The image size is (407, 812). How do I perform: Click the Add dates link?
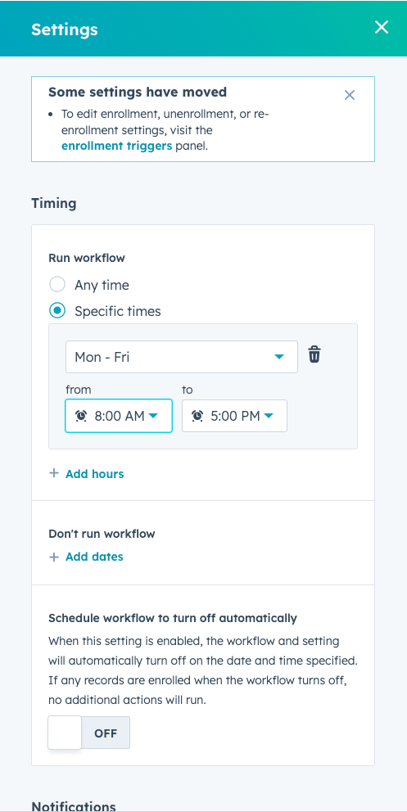[94, 557]
